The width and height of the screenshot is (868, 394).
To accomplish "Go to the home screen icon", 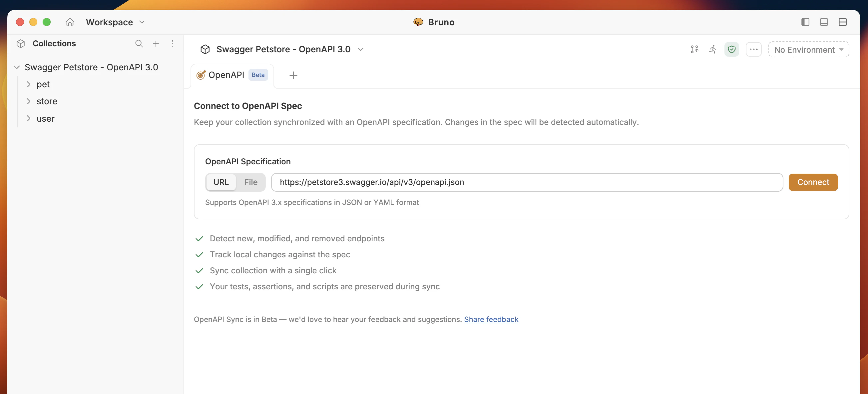I will 70,22.
